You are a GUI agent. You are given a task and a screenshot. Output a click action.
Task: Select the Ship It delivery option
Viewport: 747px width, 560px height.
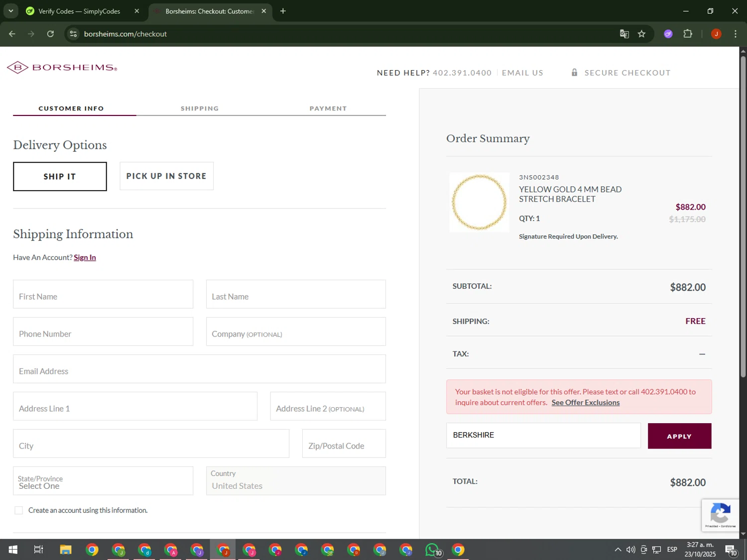pos(60,176)
